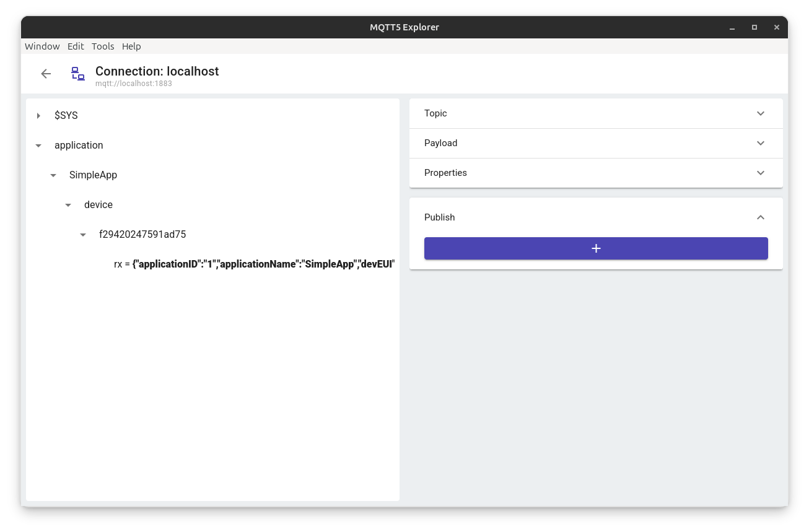Click the back arrow icon
Image resolution: width=809 pixels, height=532 pixels.
(x=46, y=74)
